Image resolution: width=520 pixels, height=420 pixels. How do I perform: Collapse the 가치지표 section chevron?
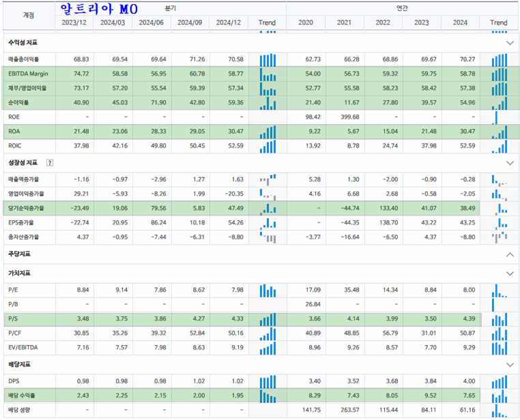pos(510,273)
